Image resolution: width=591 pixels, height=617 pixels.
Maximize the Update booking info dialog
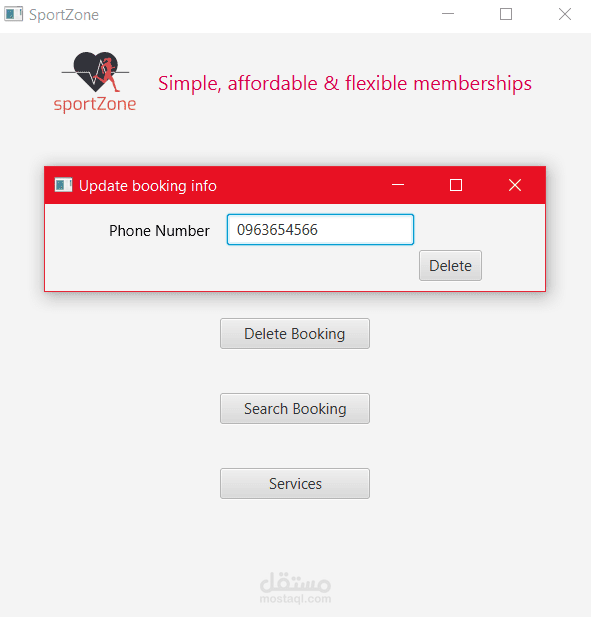coord(456,185)
